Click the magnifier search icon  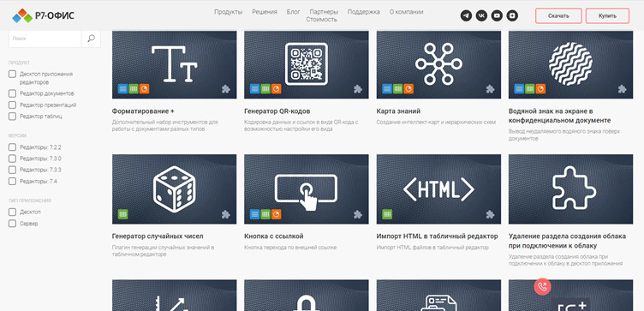coord(91,39)
